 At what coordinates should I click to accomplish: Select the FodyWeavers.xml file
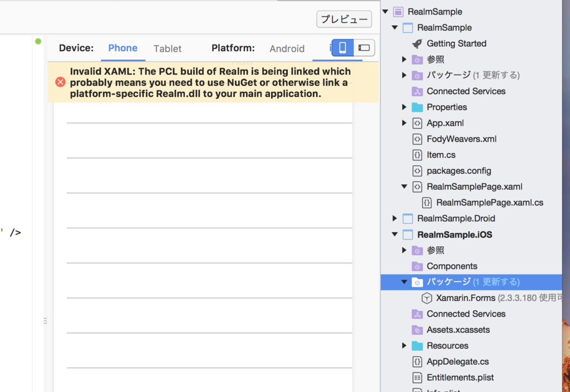(461, 139)
